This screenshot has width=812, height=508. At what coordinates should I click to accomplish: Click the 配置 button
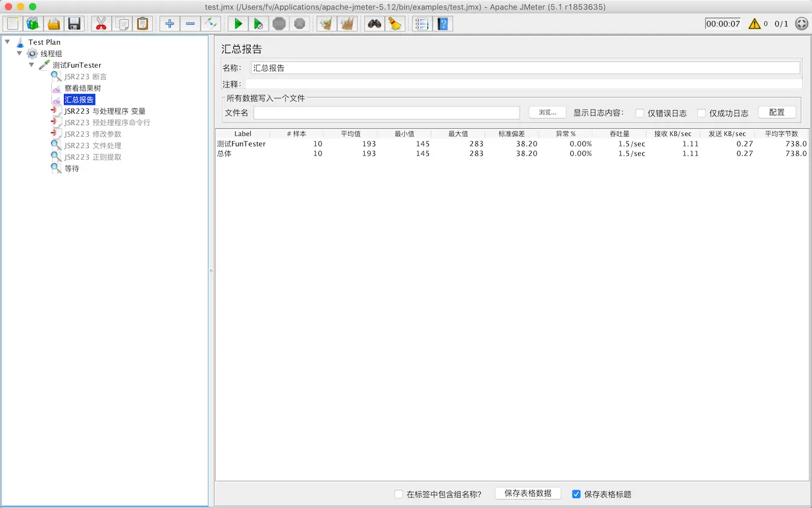pyautogui.click(x=777, y=112)
